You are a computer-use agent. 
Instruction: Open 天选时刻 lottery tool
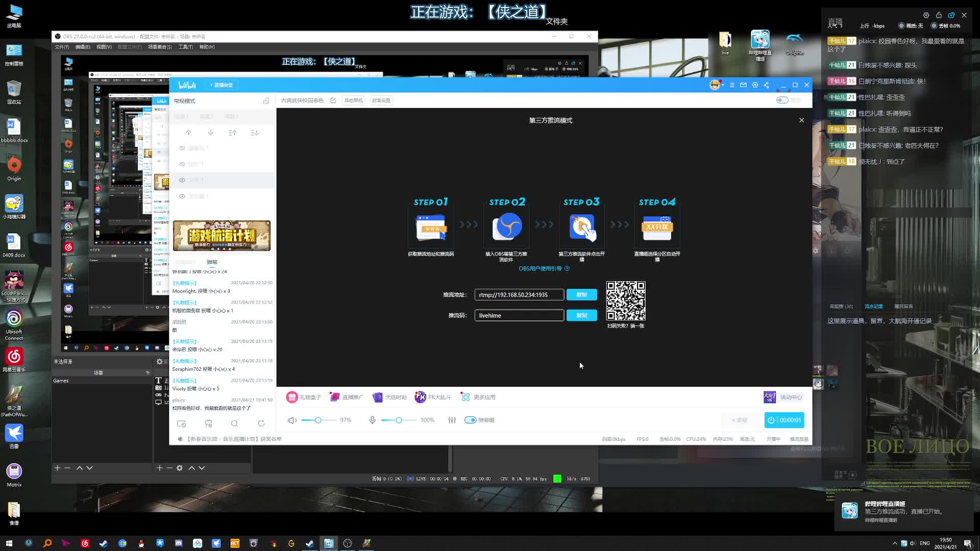(x=389, y=397)
